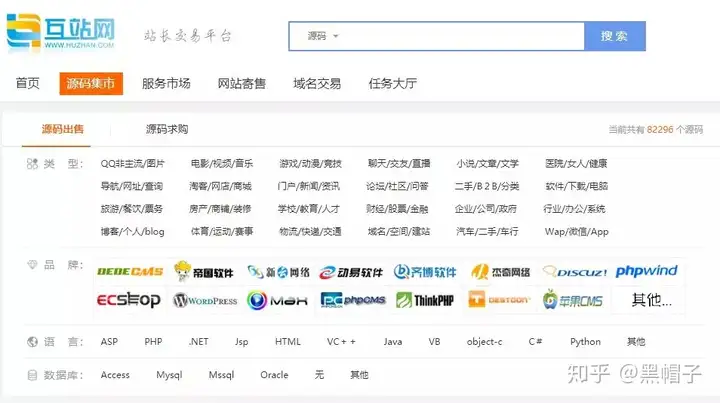Filter by type 物流/快递/交通
This screenshot has width=720, height=403.
(310, 232)
